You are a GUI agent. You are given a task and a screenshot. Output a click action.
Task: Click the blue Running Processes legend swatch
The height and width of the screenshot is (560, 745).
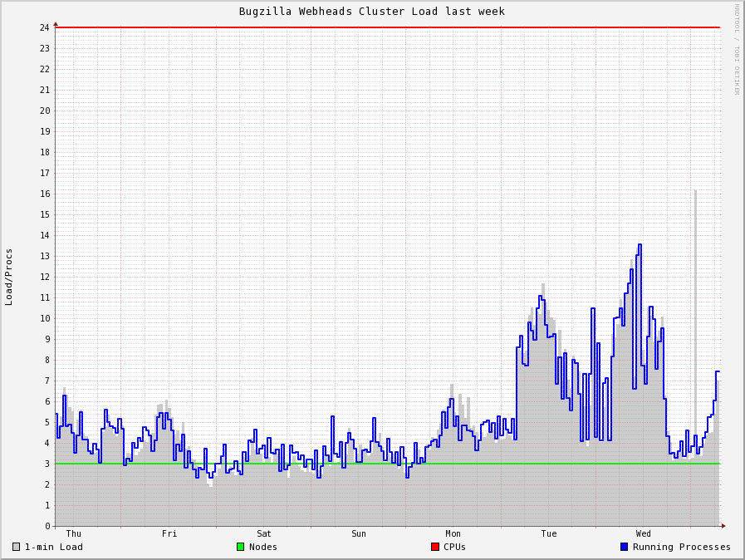[x=624, y=547]
